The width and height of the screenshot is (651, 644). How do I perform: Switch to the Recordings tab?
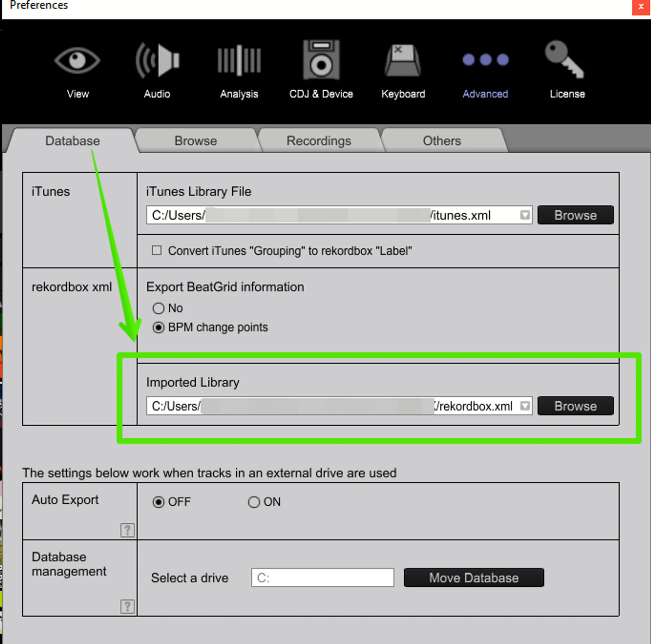(x=319, y=141)
